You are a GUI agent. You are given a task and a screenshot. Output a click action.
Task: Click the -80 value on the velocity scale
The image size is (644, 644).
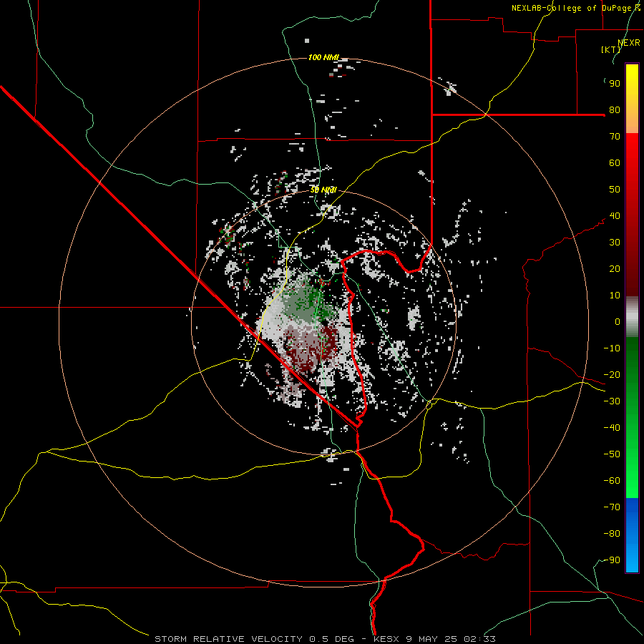612,534
